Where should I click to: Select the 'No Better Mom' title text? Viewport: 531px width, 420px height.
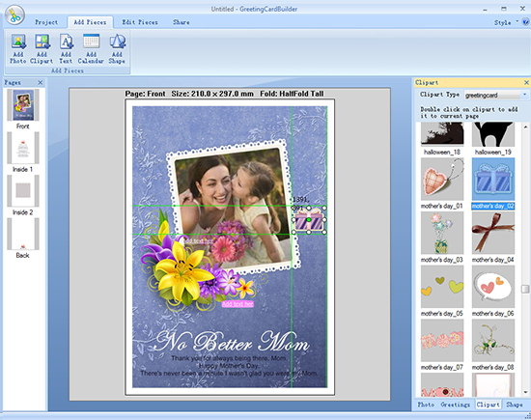point(232,341)
